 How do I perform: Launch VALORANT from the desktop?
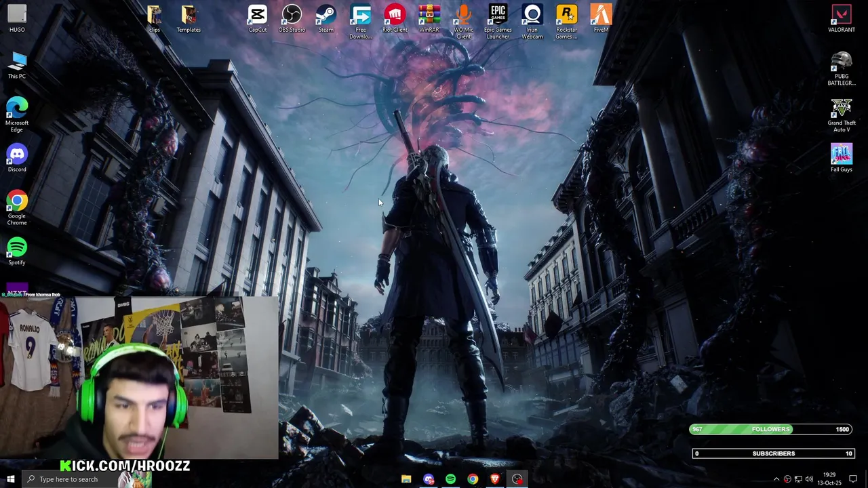(x=842, y=18)
